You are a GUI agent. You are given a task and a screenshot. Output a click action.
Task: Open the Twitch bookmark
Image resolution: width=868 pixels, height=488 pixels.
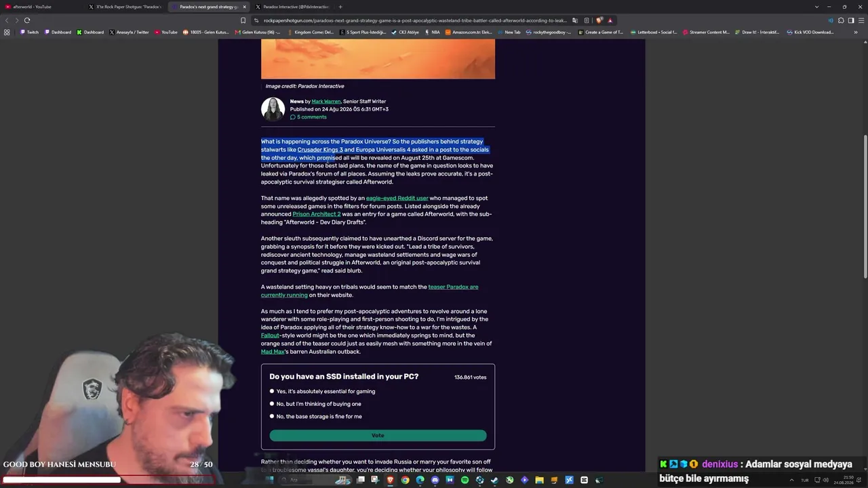coord(29,32)
